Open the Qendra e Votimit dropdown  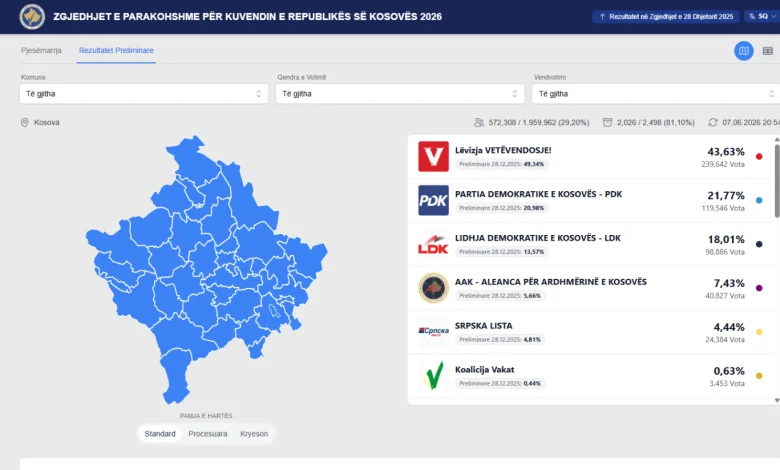[x=400, y=94]
